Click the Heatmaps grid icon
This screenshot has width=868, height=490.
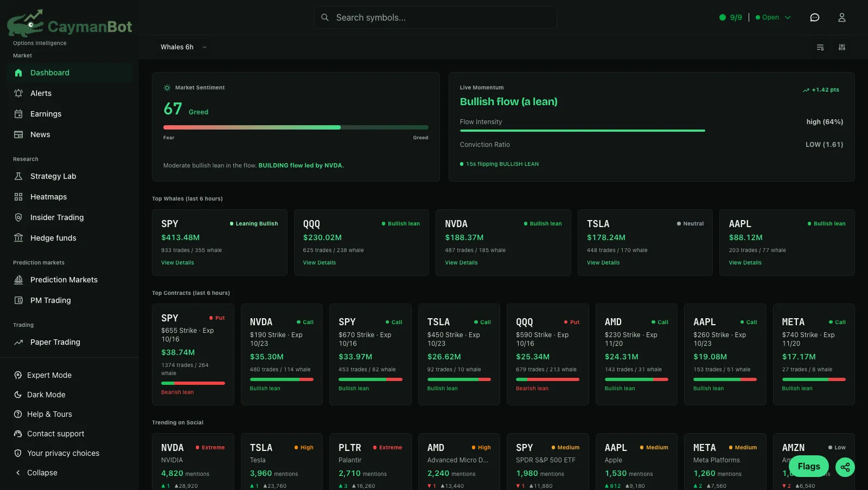coord(18,197)
